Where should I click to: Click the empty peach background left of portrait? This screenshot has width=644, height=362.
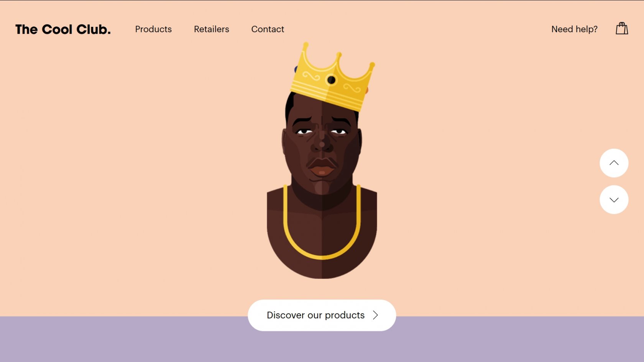click(130, 172)
